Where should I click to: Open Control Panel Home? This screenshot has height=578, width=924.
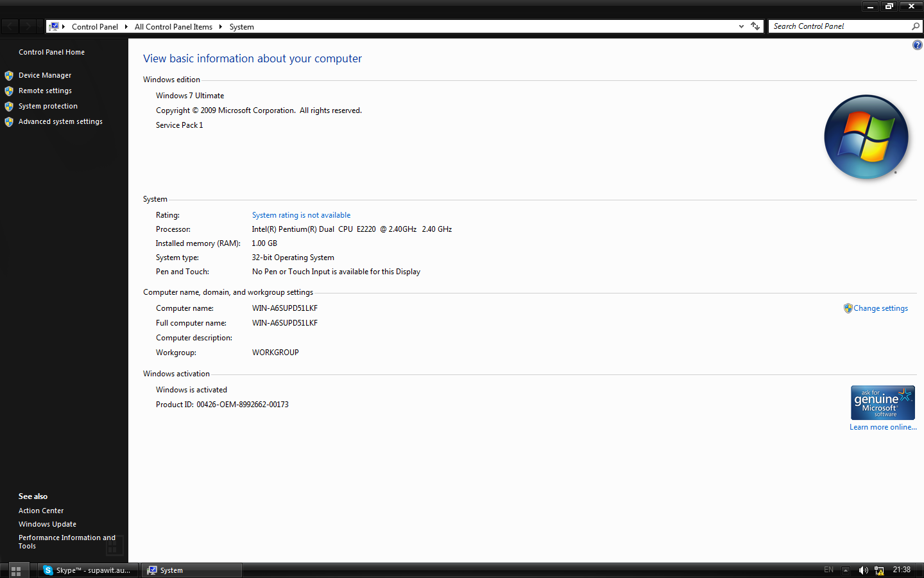(x=51, y=52)
